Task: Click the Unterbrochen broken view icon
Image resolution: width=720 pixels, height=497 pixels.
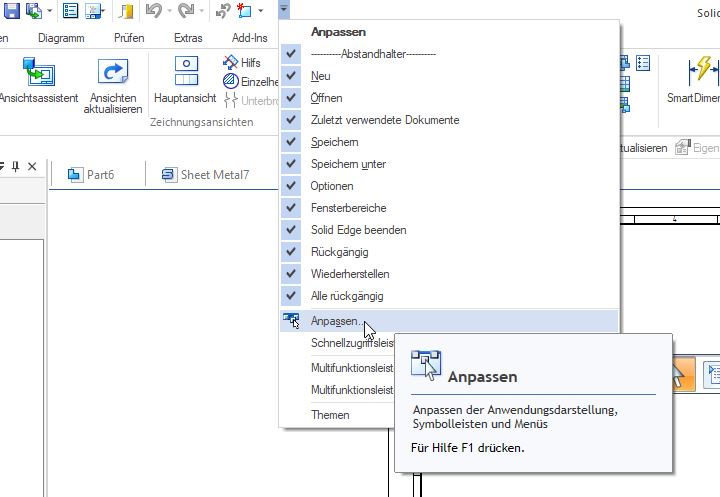Action: tap(231, 100)
